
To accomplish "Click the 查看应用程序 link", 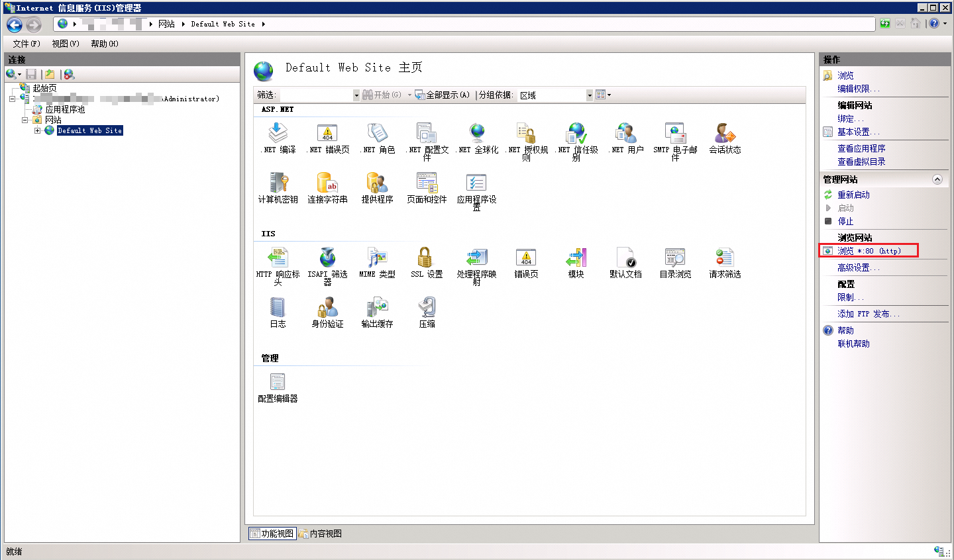I will (861, 148).
